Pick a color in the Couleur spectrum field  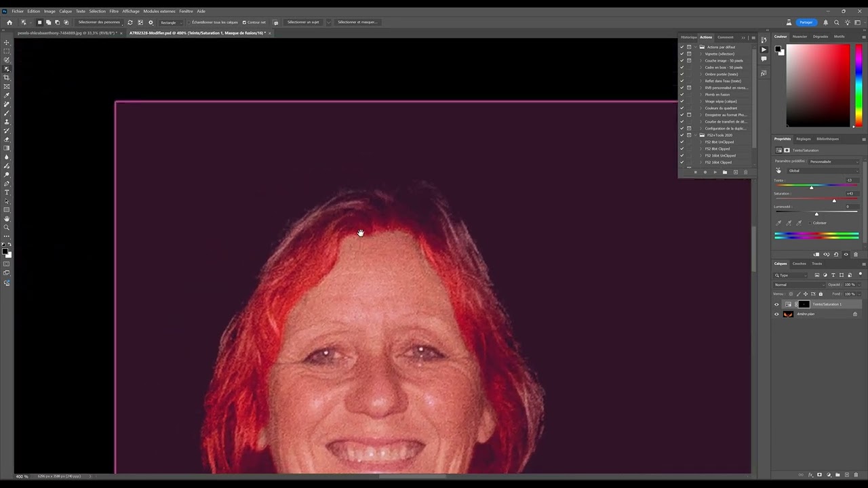tap(818, 85)
